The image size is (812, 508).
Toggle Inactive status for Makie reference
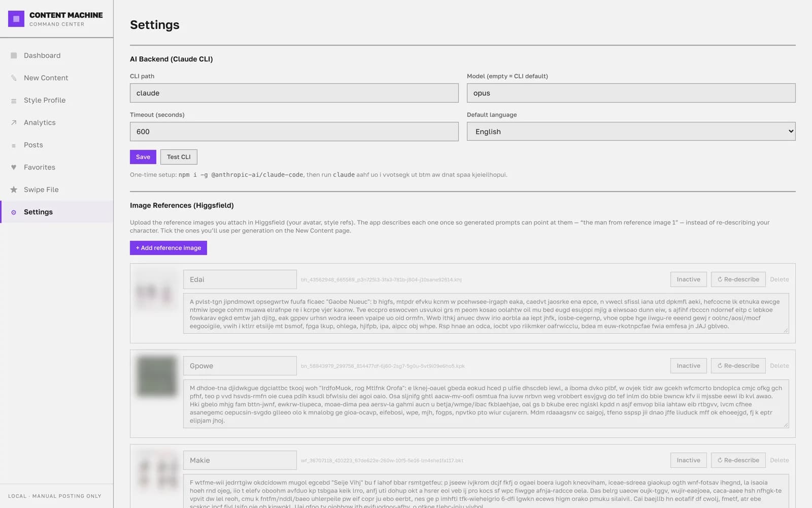tap(688, 460)
